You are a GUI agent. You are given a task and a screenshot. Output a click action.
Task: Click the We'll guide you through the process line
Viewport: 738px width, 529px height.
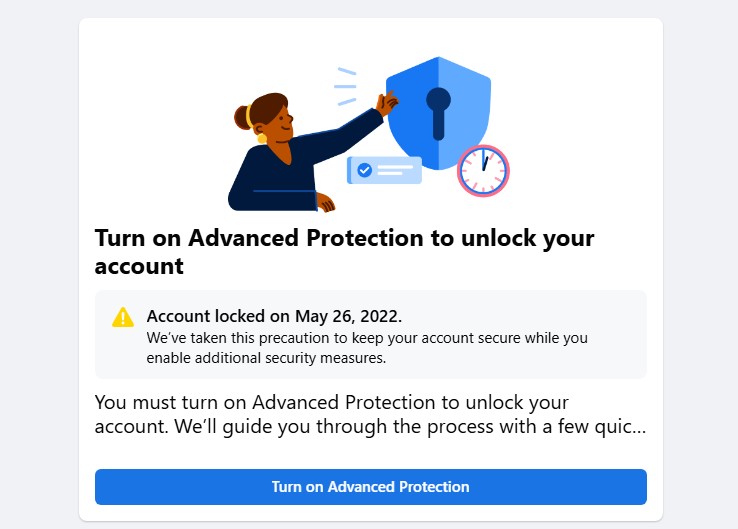[x=370, y=427]
